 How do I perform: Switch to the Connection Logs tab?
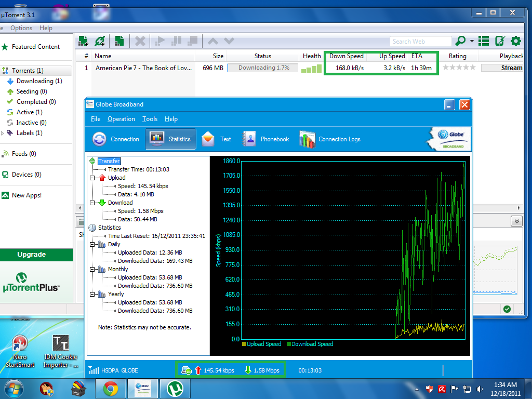point(330,139)
